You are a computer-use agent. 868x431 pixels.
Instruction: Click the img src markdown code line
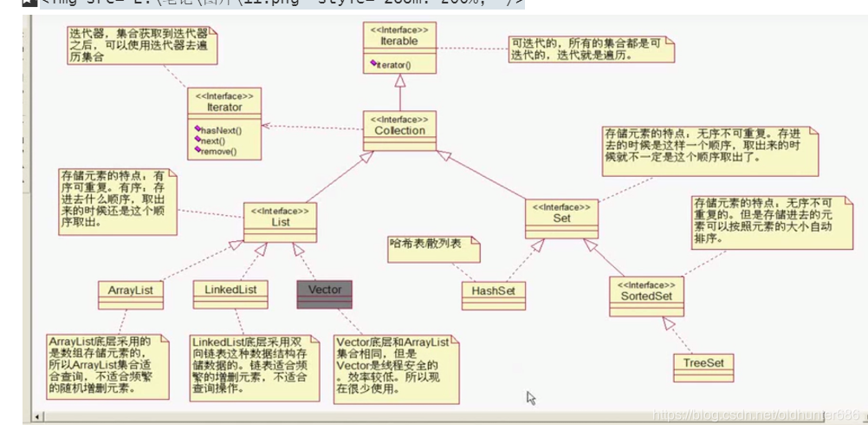tap(282, 4)
